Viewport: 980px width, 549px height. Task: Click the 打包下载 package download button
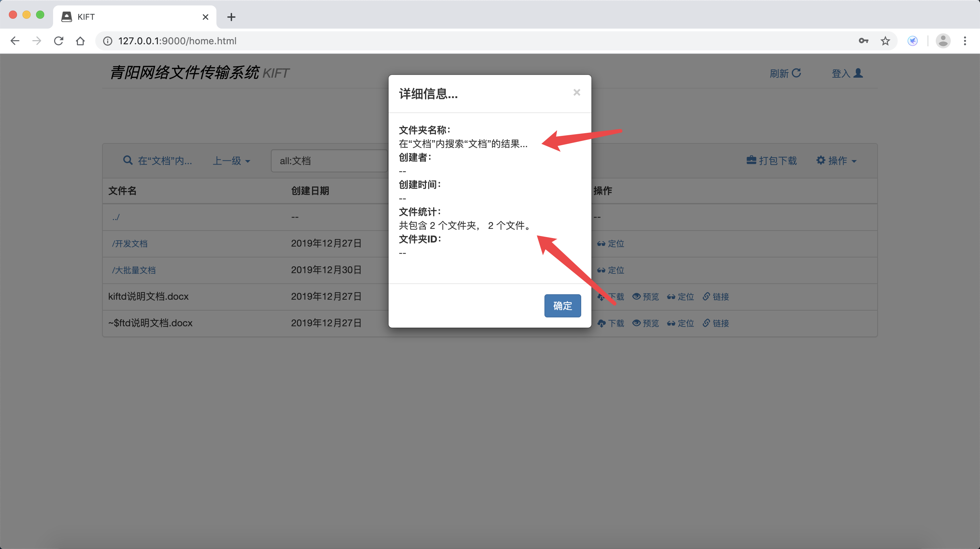(x=771, y=161)
